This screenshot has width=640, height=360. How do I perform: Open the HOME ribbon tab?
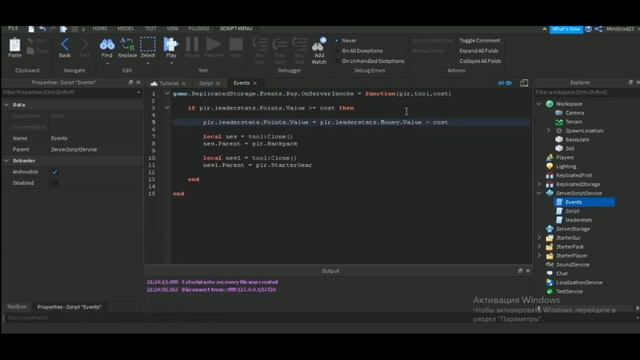tap(100, 29)
